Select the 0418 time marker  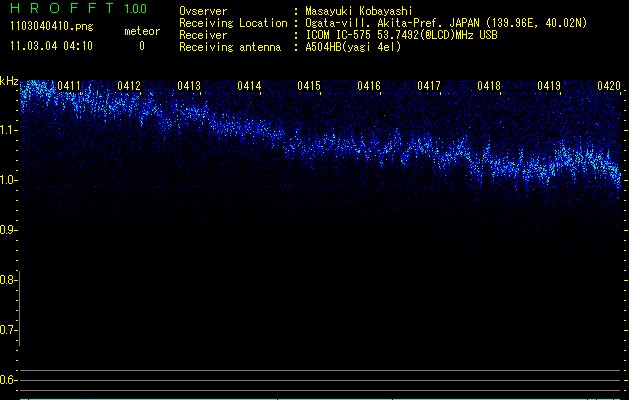[x=489, y=86]
